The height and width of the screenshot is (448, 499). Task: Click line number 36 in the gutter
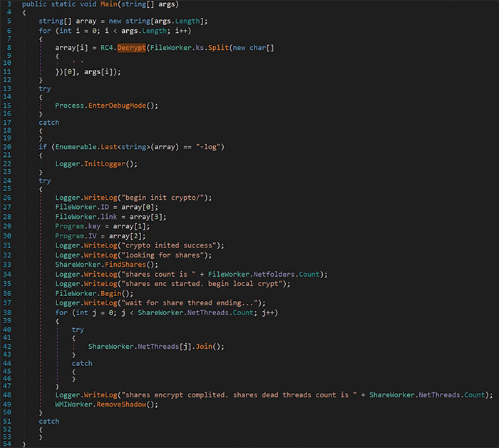click(7, 293)
